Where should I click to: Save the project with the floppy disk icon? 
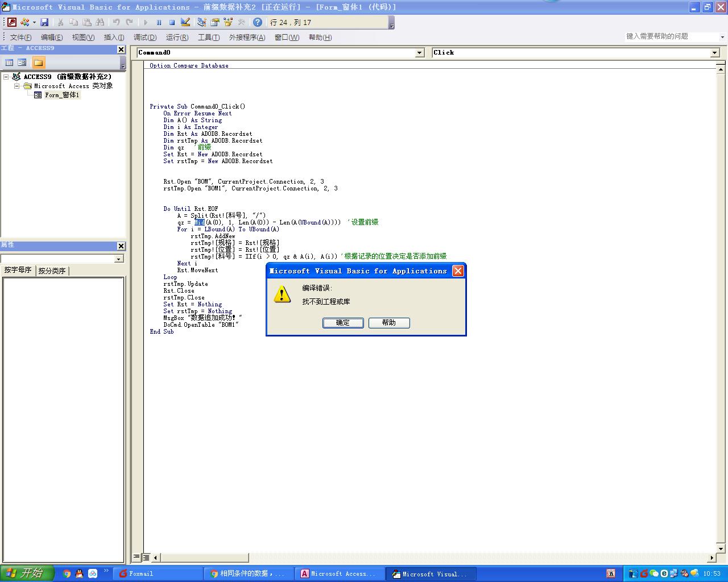coord(44,22)
